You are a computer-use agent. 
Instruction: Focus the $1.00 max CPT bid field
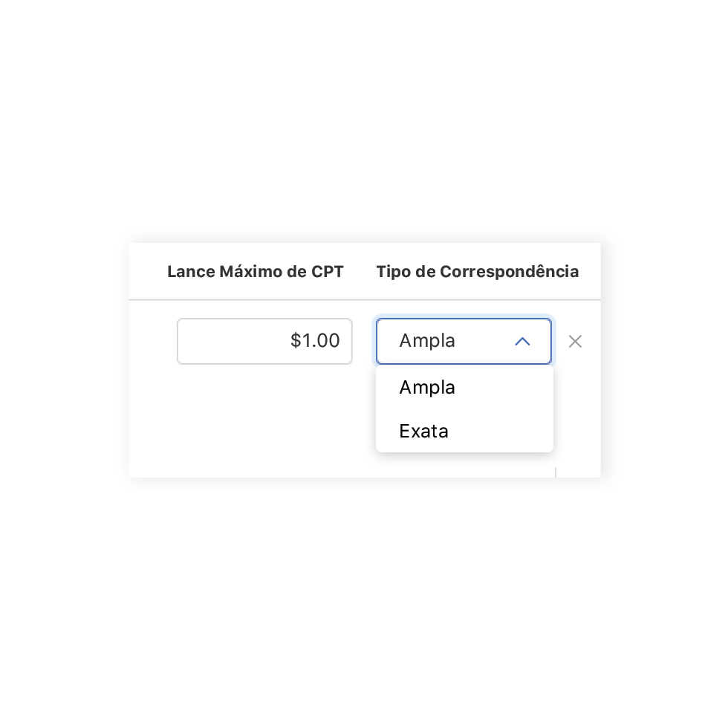tap(264, 342)
